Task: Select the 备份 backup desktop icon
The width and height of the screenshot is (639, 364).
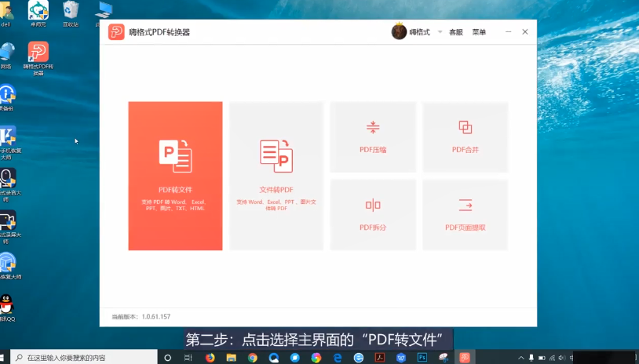Action: pos(7,98)
